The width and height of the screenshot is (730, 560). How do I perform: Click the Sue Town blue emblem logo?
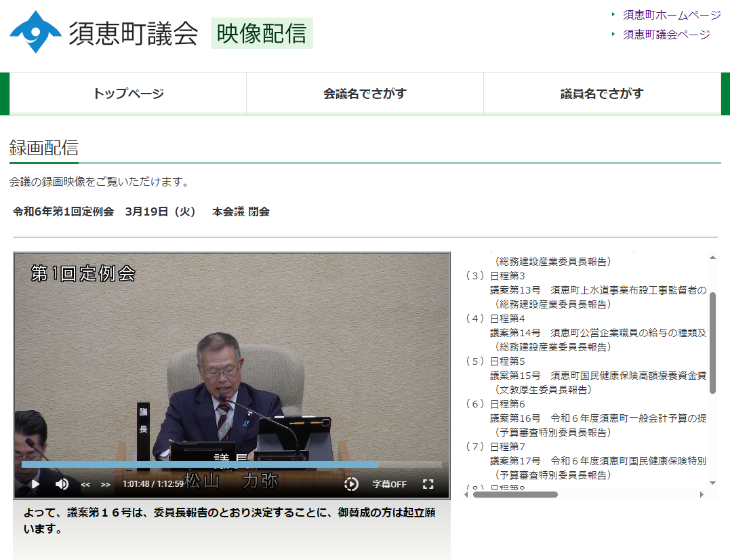pyautogui.click(x=35, y=32)
